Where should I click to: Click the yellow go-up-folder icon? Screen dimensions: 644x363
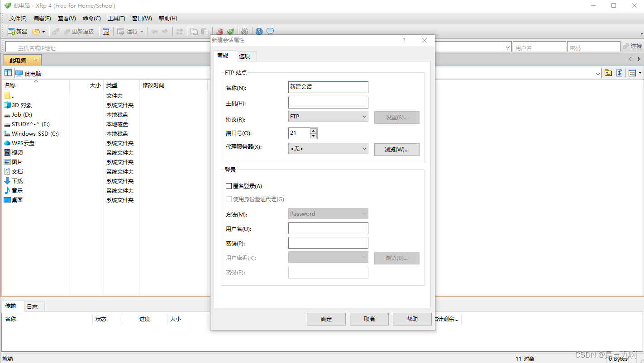coord(608,73)
